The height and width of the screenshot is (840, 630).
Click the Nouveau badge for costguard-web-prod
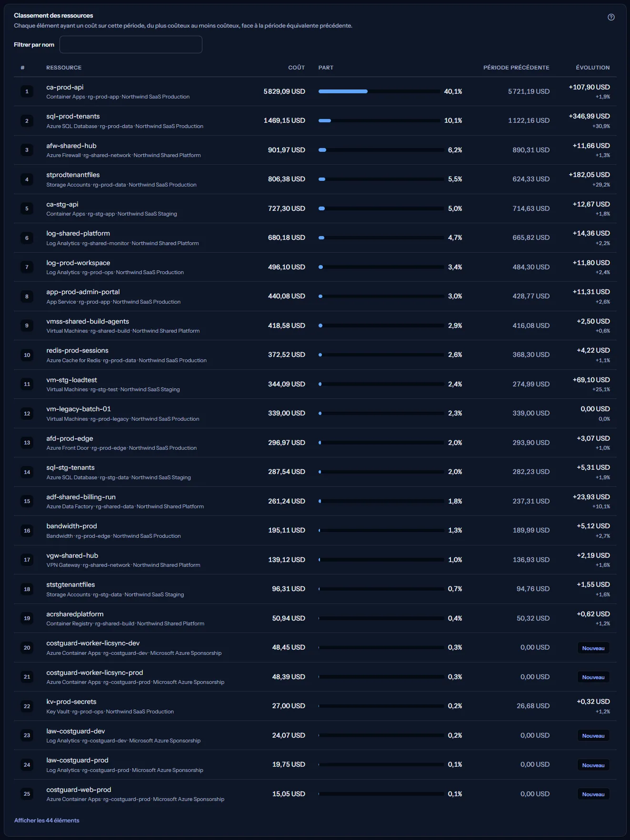(x=593, y=794)
